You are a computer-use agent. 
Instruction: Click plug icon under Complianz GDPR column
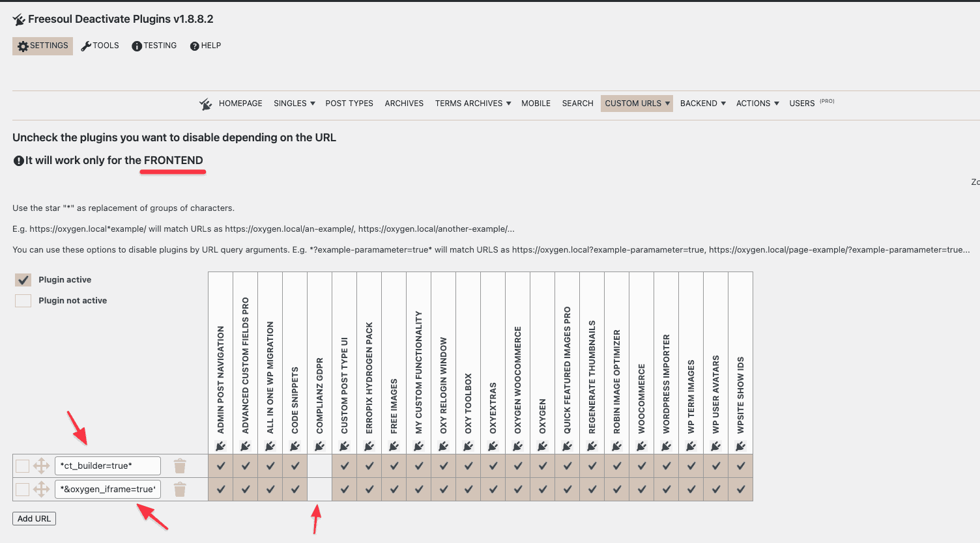[x=320, y=446]
